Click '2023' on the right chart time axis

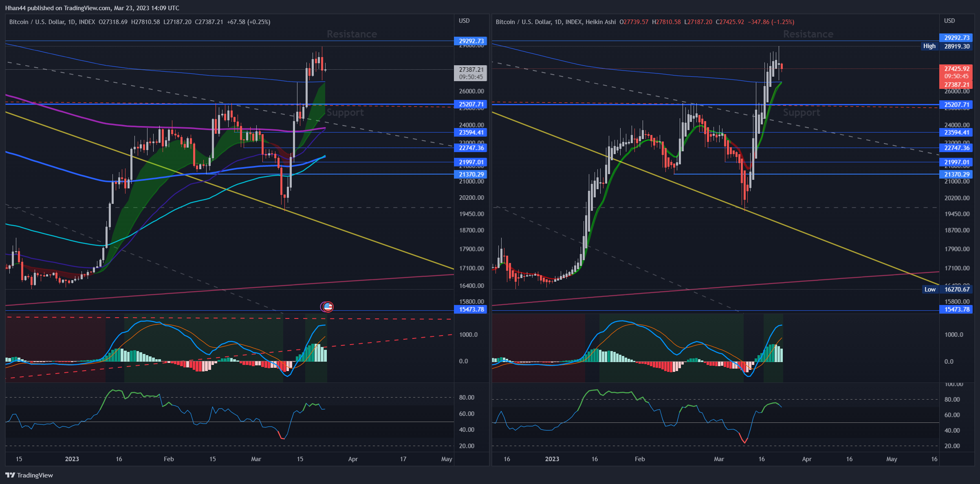[552, 459]
